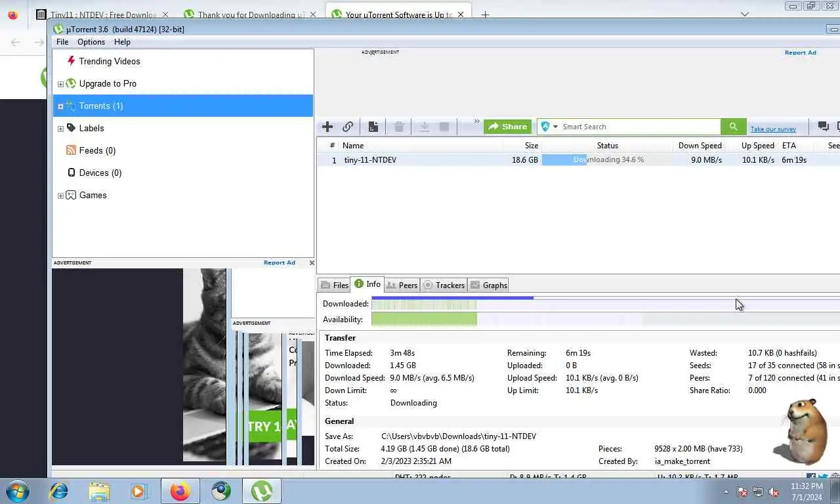840x504 pixels.
Task: Click the Availability bar
Action: coord(605,320)
